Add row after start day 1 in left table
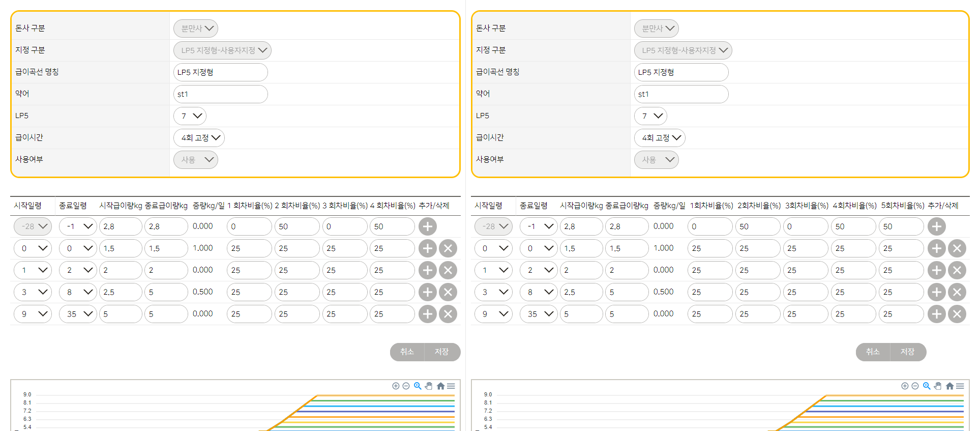Screen dimensions: 980x431 pos(428,270)
